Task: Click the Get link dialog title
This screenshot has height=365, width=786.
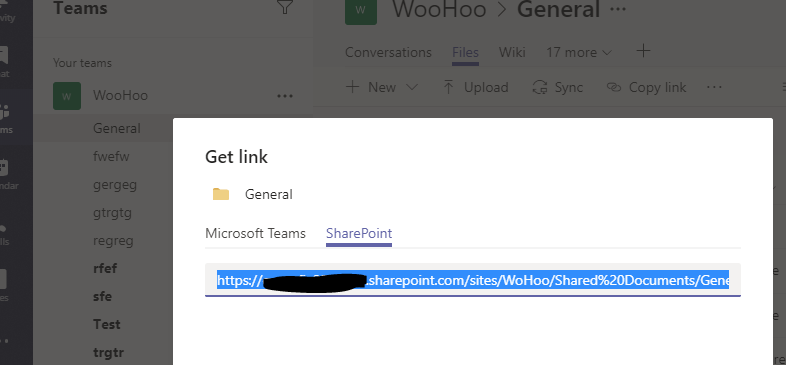Action: pyautogui.click(x=237, y=157)
